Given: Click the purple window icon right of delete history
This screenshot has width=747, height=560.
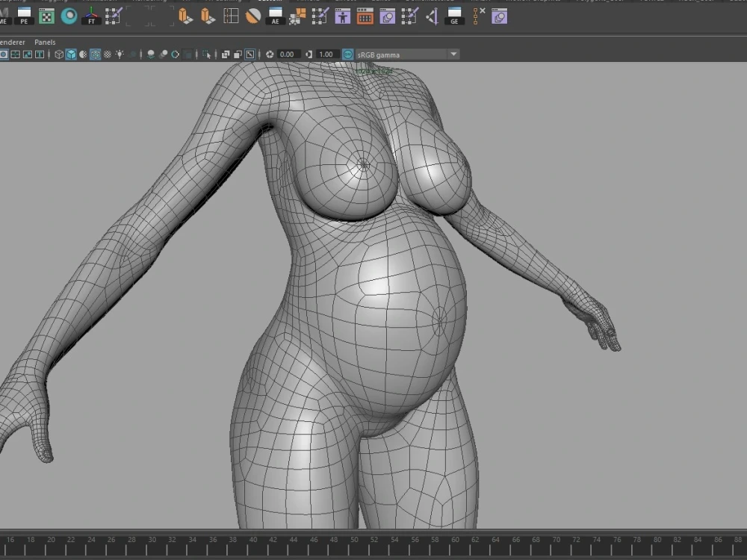Looking at the screenshot, I should pyautogui.click(x=499, y=16).
